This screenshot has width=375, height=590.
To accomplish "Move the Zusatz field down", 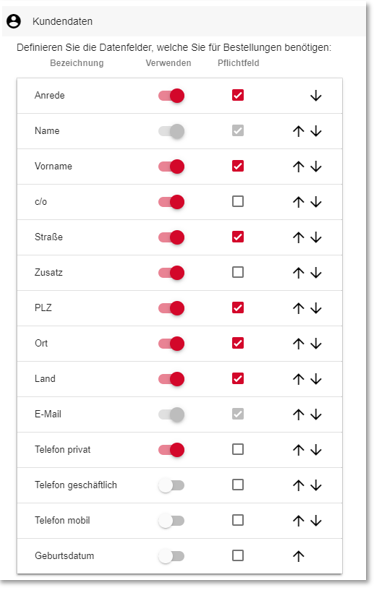I will [316, 273].
